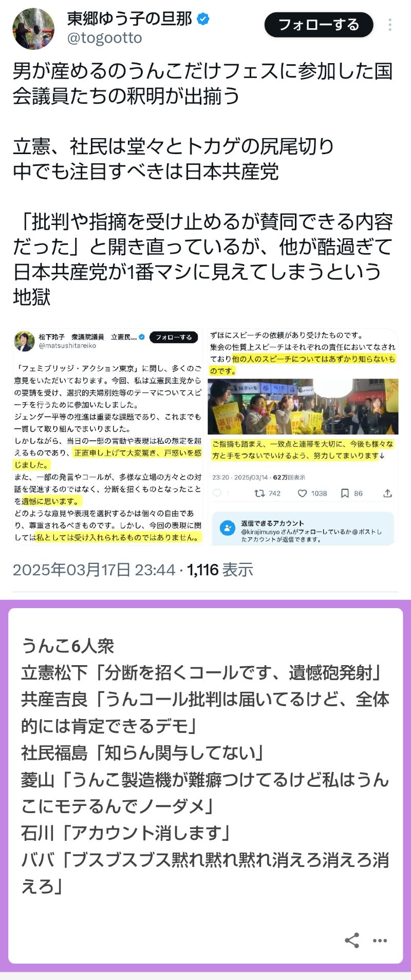
Task: Open the right embedded screenshot with the rally photo
Action: (303, 437)
